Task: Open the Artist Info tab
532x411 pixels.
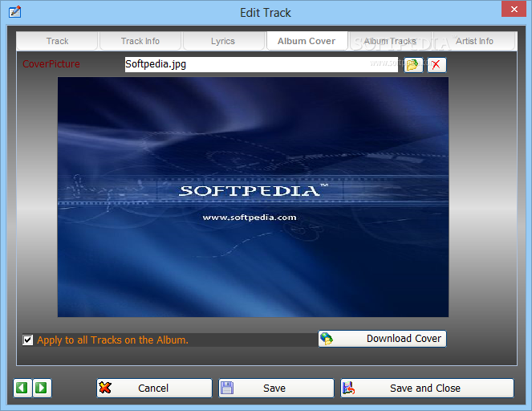Action: coord(474,41)
